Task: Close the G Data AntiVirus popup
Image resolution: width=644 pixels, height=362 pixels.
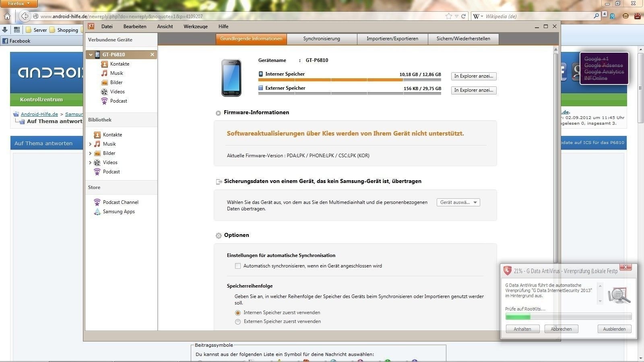Action: 625,267
